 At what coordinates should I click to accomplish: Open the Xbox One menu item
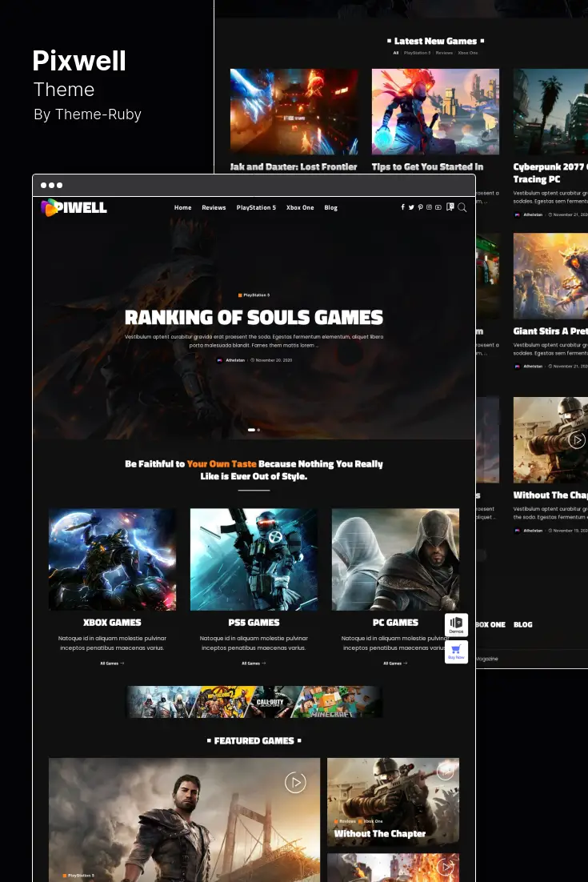pos(300,207)
